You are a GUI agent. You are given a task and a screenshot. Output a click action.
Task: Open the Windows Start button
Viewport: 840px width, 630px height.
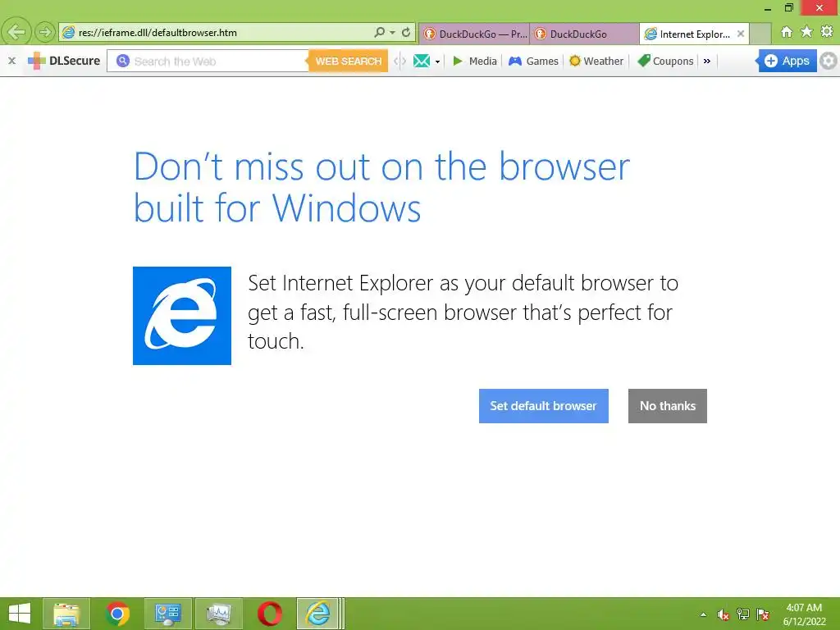click(x=20, y=614)
